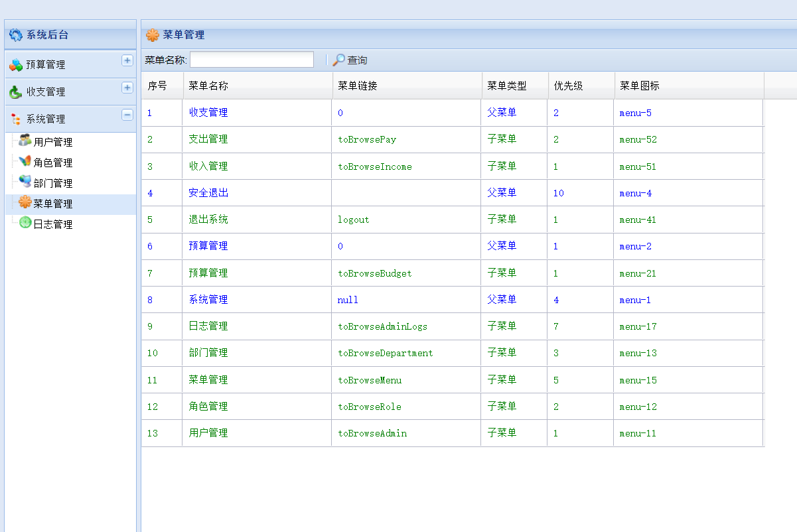Click the 角色管理 cell in the table
This screenshot has height=532, width=797.
257,406
